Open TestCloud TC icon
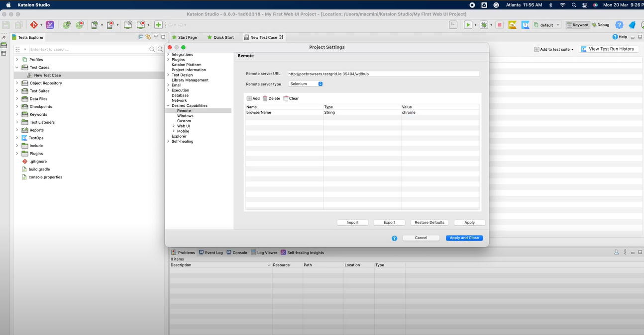 click(512, 25)
